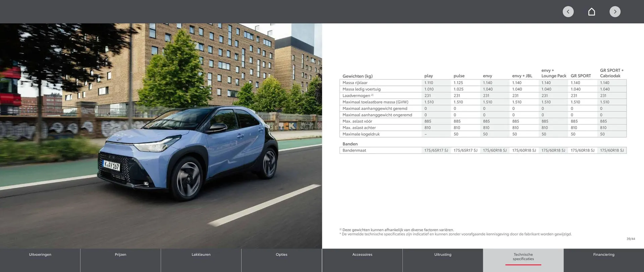
Task: Click the 1.125 value for pulse
Action: pyautogui.click(x=458, y=83)
